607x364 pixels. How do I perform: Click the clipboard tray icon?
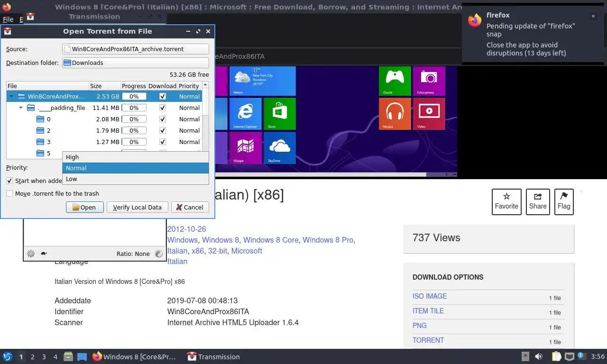click(556, 356)
